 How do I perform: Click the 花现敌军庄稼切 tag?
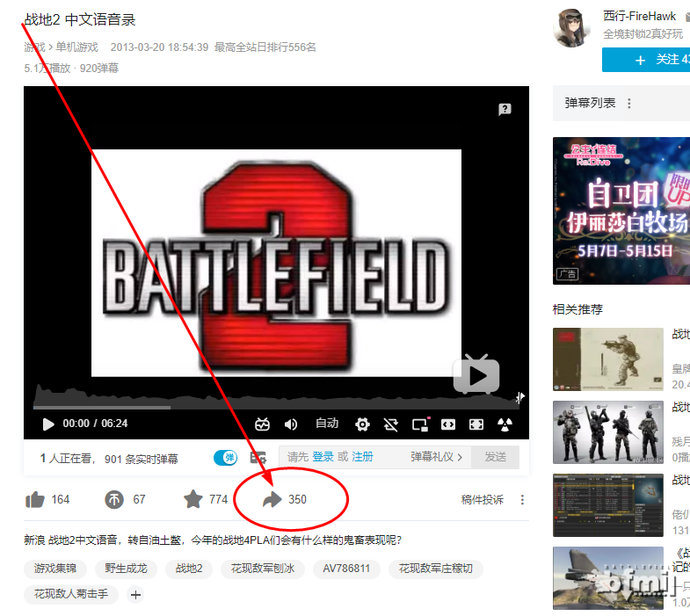point(436,569)
